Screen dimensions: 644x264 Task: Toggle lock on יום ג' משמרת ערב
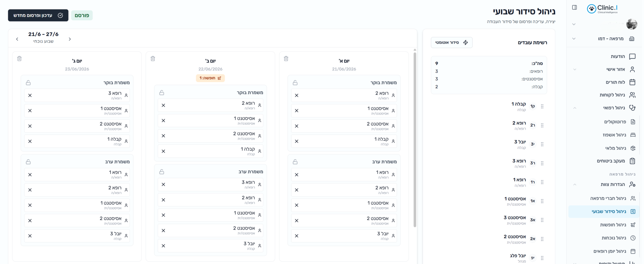coord(28,162)
